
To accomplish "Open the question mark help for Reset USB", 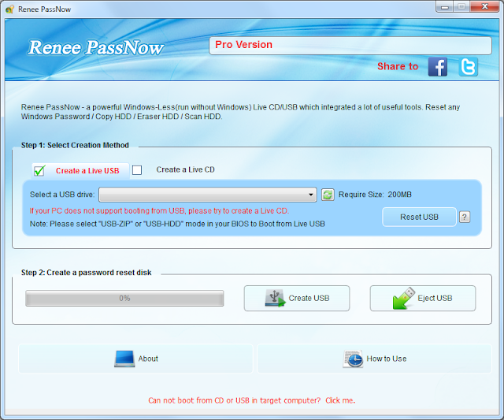I will pos(464,217).
